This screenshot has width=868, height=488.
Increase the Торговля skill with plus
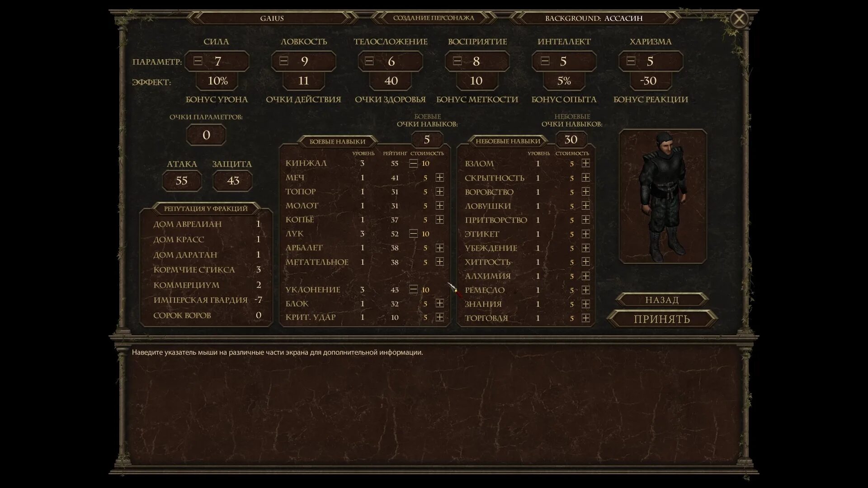(x=585, y=318)
